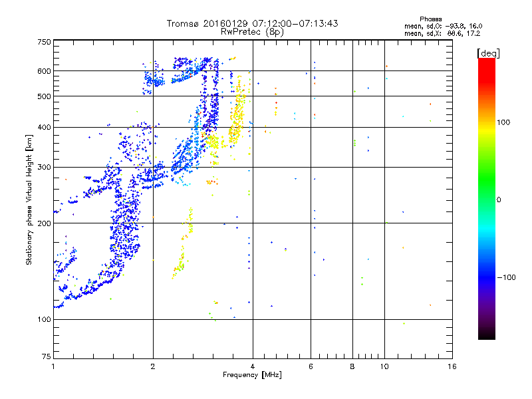This screenshot has height=399, width=532.
Task: Click the x-axis label '1'
Action: tap(53, 366)
